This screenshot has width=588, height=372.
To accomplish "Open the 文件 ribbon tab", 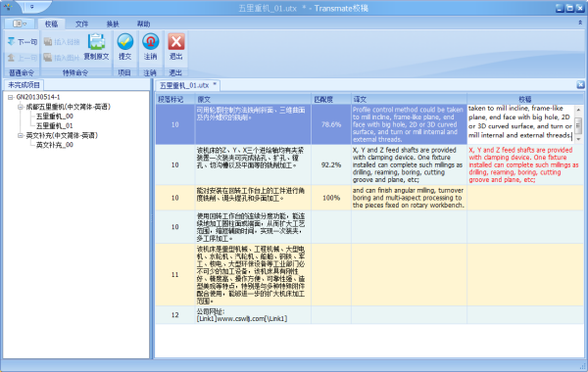I will tap(81, 23).
